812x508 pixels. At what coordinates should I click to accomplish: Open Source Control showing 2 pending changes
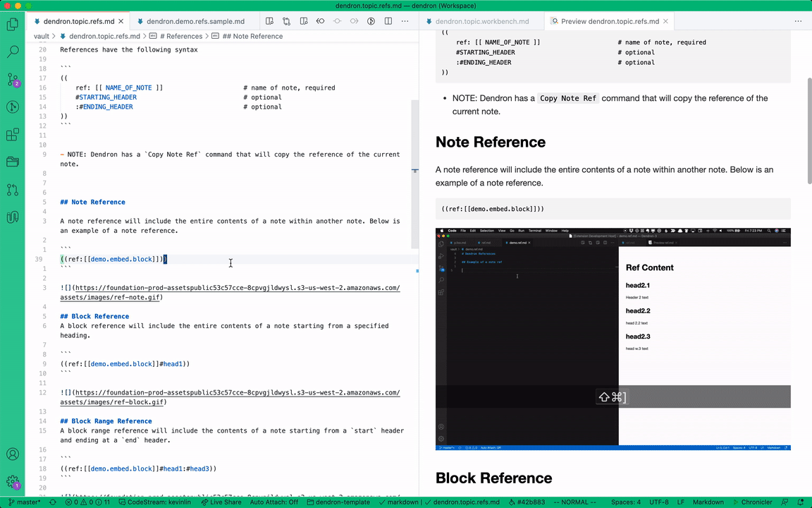pos(11,80)
